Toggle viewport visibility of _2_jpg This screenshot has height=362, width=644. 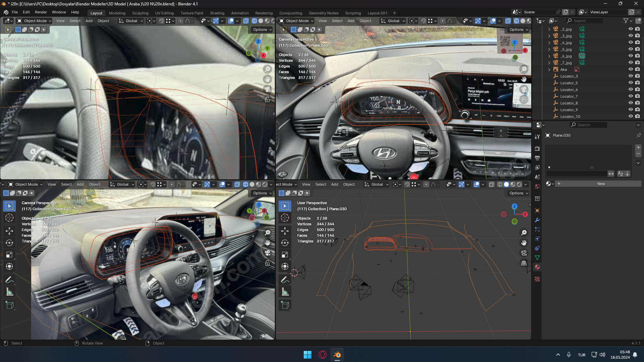point(631,29)
